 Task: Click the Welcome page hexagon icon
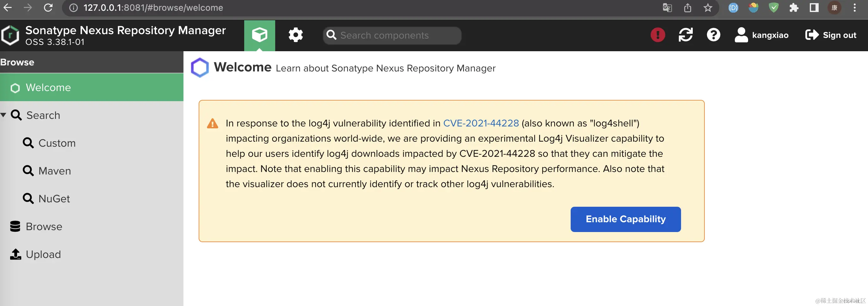(x=200, y=68)
